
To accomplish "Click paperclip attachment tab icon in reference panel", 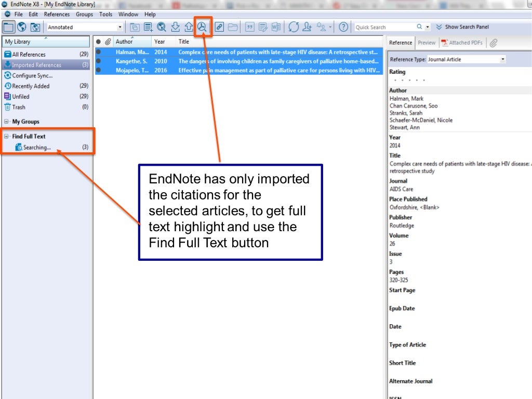I will [x=494, y=43].
